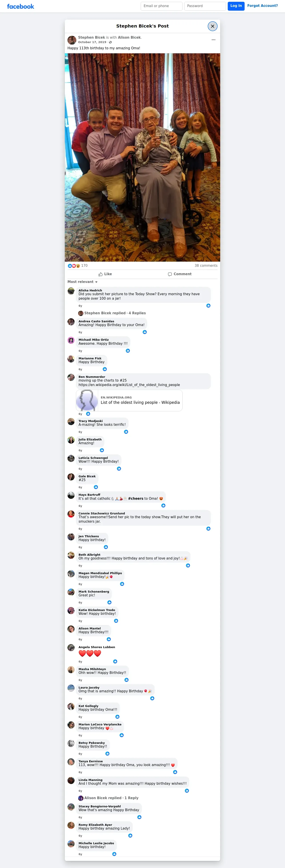Click the Facebook logo
Screen dimensions: 285x868
(21, 6)
